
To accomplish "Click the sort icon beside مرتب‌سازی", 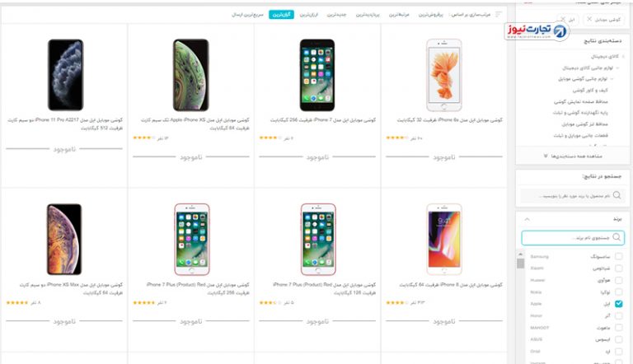I will click(499, 15).
